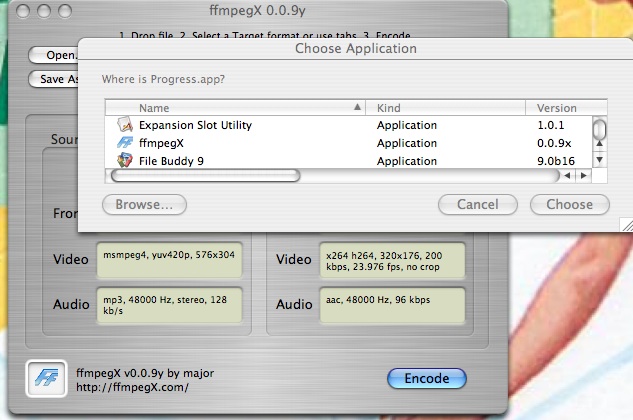Screen dimensions: 633x420
Task: Click the Expansion Slot Utility app icon
Action: click(x=125, y=124)
